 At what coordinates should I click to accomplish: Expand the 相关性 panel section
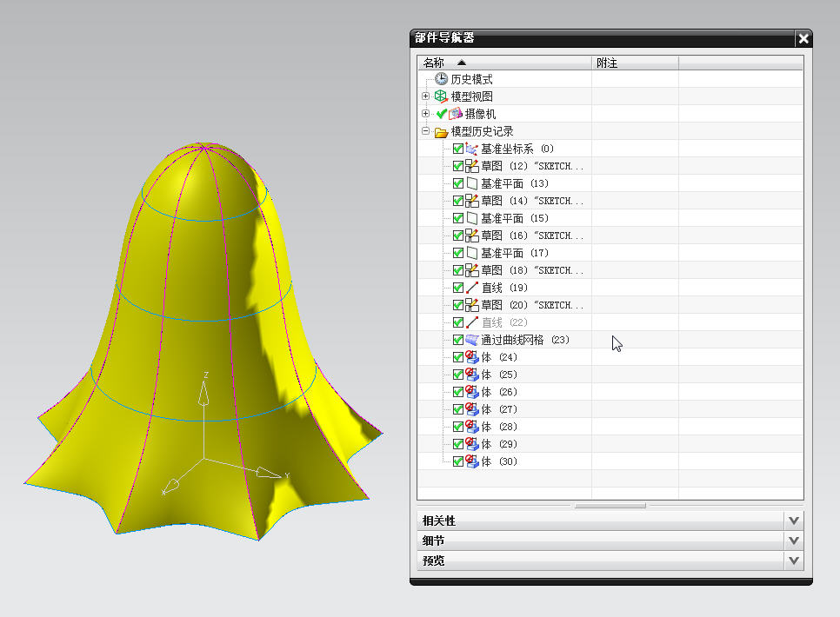click(x=794, y=521)
